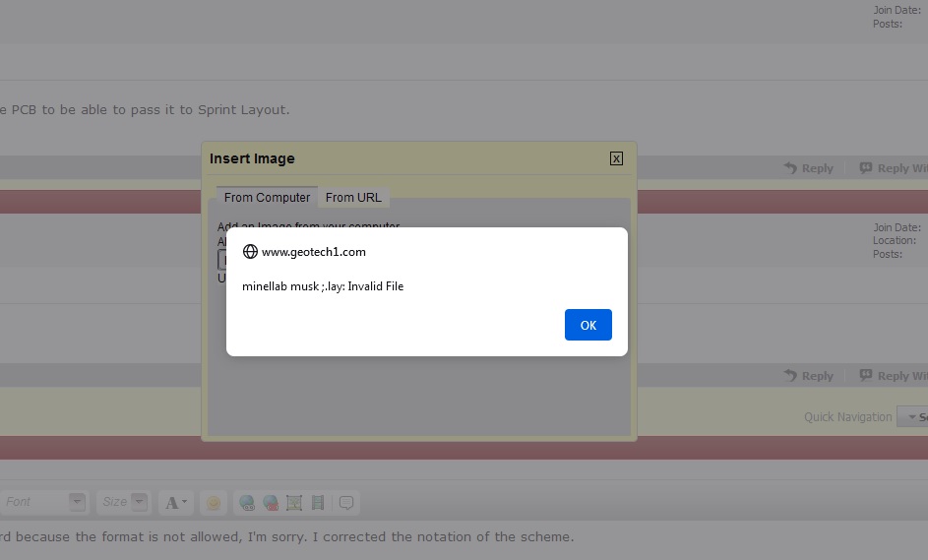
Task: Click the Quick Navigation dropdown arrow
Action: point(912,416)
